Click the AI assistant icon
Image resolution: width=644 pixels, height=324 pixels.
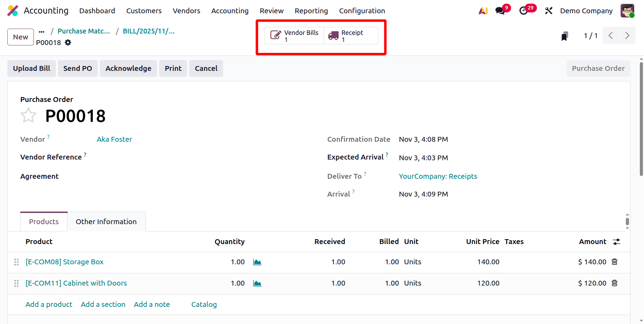click(x=483, y=10)
